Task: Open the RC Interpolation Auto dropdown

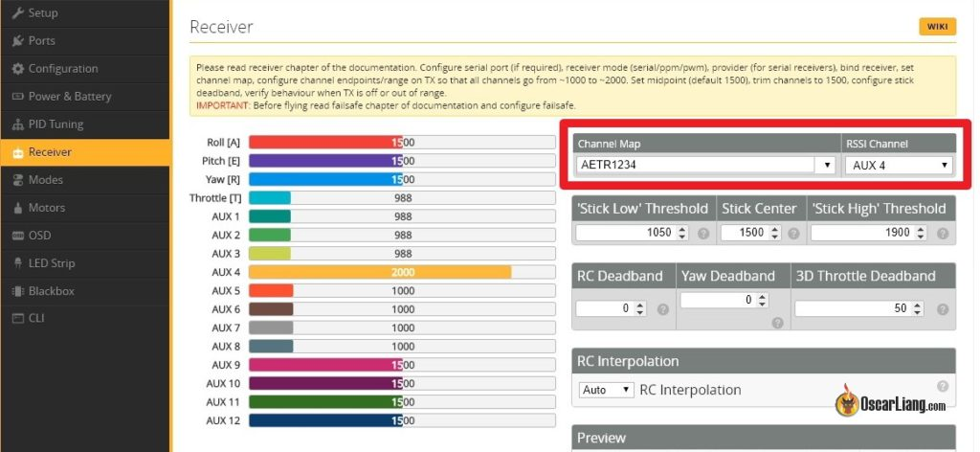Action: (x=606, y=390)
